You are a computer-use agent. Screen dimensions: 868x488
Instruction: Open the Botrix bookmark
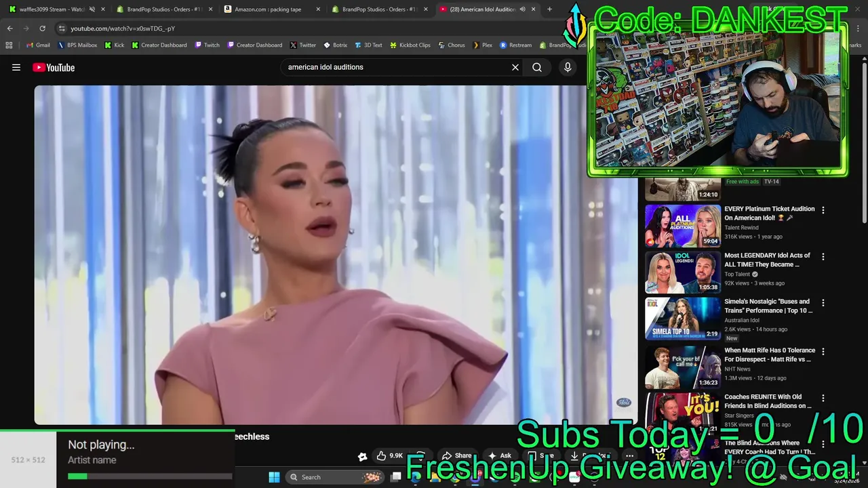point(336,45)
